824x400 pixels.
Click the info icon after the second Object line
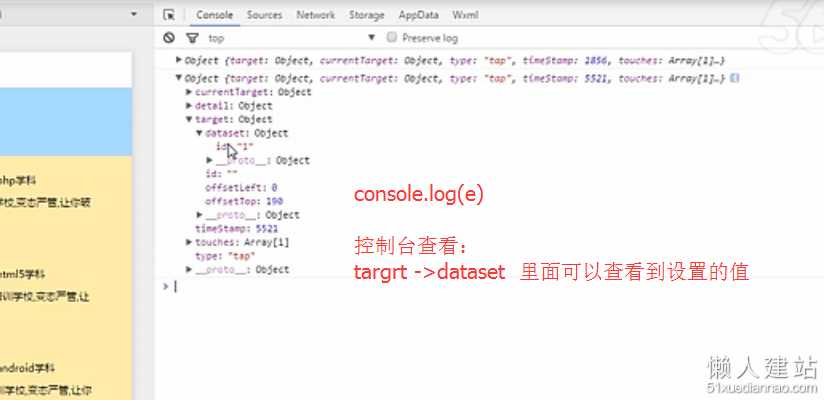pyautogui.click(x=735, y=78)
